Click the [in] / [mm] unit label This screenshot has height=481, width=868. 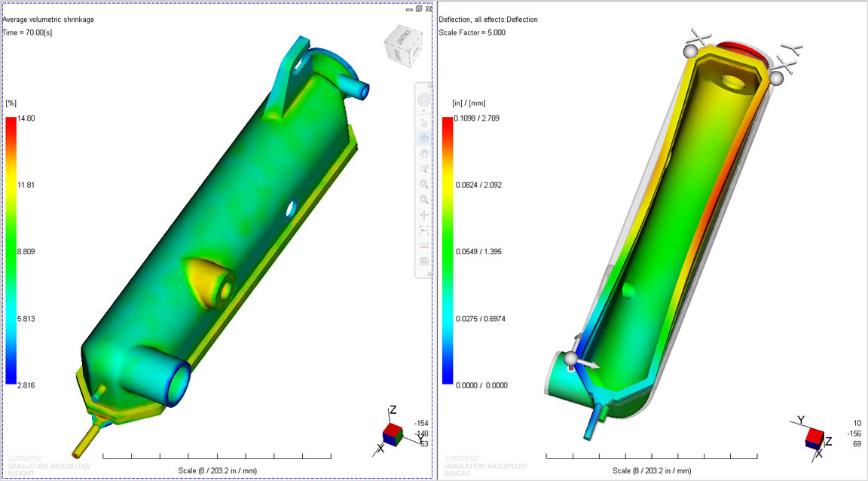469,103
